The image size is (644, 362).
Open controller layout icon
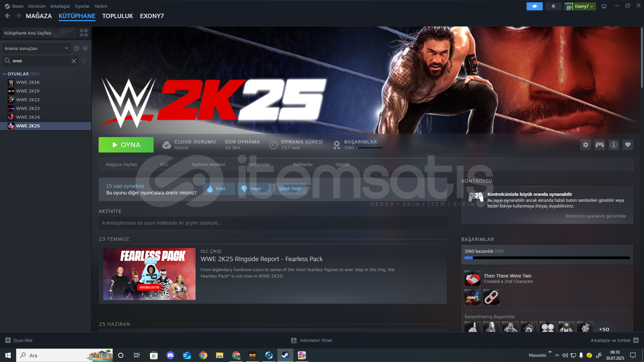[600, 145]
